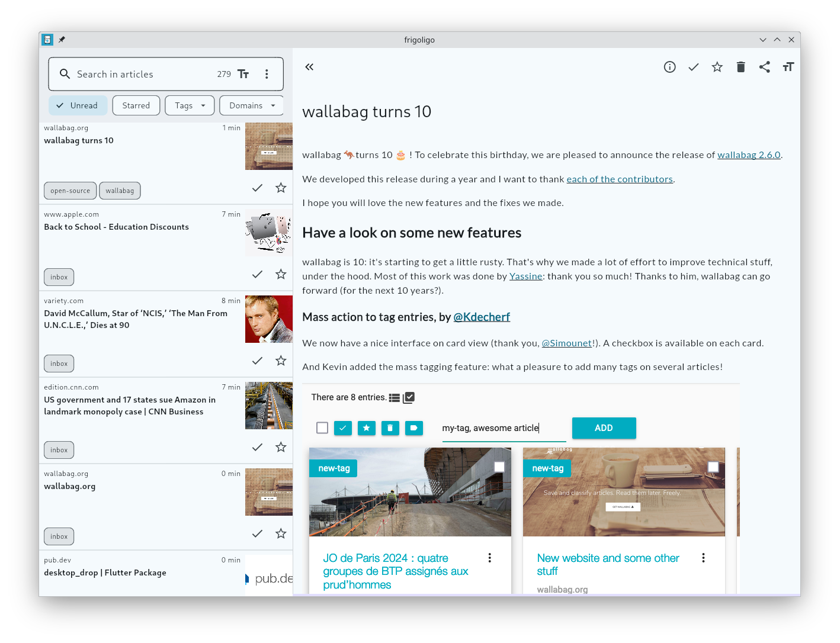Click teal mark-read mass action button
Image resolution: width=840 pixels, height=643 pixels.
[x=343, y=427]
